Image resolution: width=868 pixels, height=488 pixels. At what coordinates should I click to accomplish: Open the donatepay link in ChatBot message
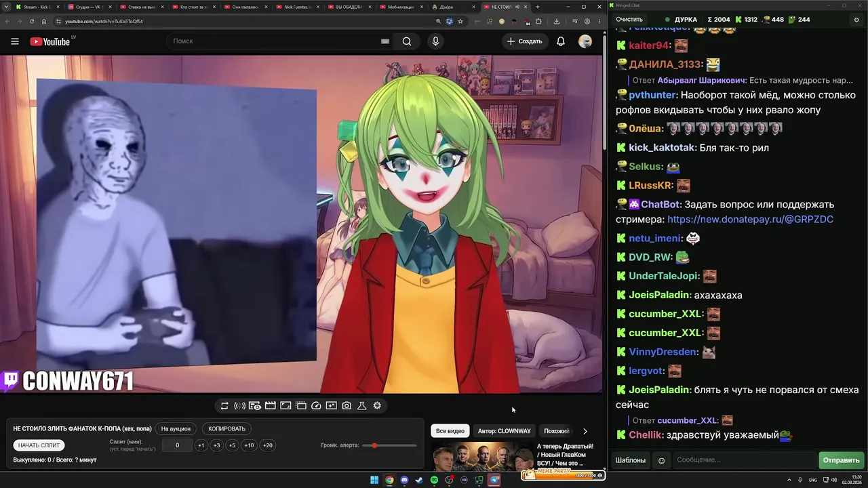[750, 220]
